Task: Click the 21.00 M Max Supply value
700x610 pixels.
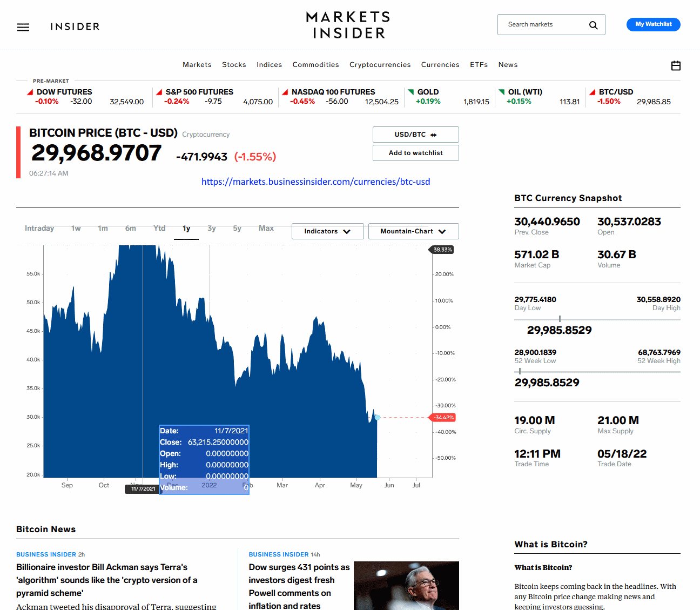Action: coord(618,420)
